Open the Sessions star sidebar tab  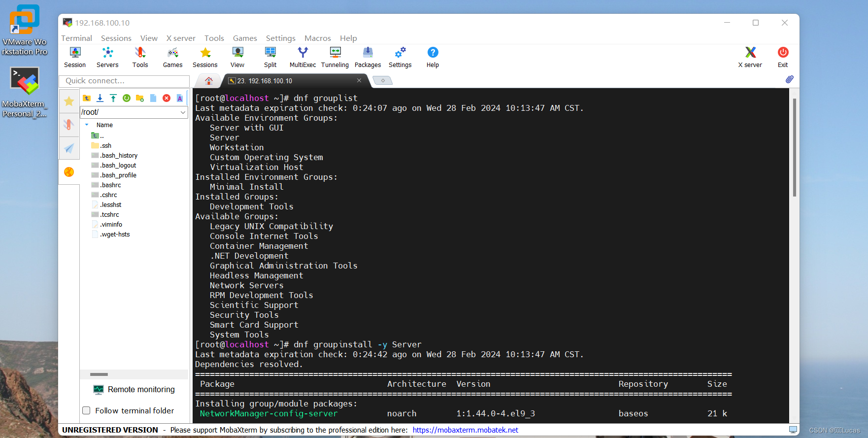point(69,101)
